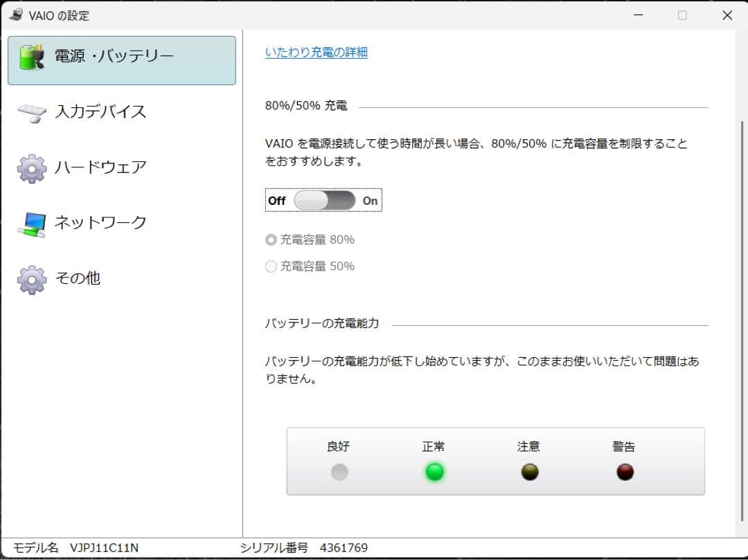748x560 pixels.
Task: Open the 電源・バッテリー category
Action: pos(122,60)
